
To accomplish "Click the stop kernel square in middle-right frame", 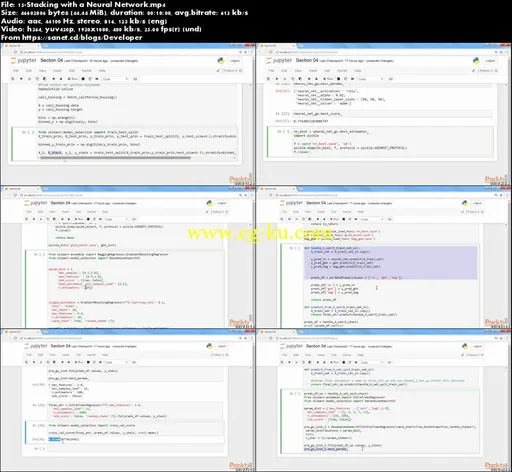I will coord(344,219).
